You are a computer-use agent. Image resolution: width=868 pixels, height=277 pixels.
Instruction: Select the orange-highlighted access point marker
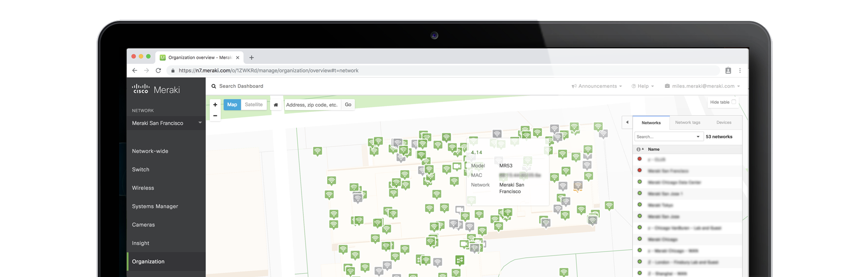[x=578, y=186]
